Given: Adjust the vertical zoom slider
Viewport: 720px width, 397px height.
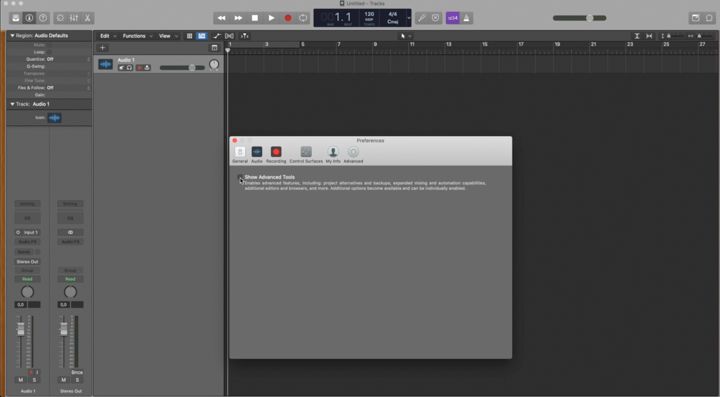Looking at the screenshot, I should [x=672, y=36].
